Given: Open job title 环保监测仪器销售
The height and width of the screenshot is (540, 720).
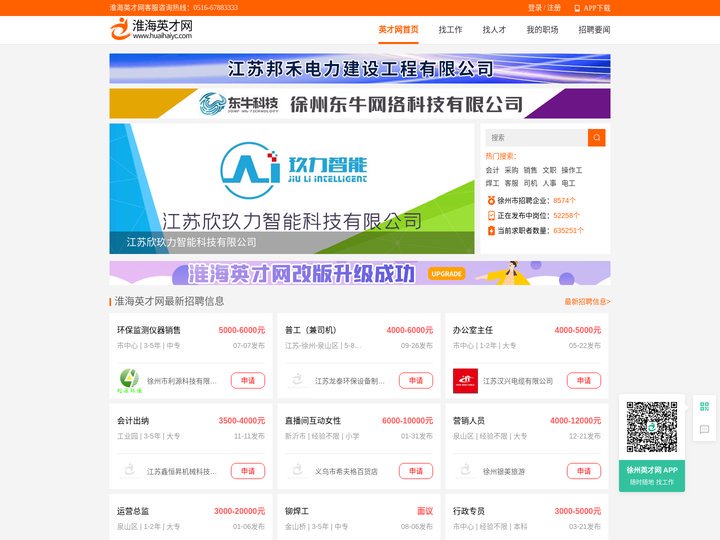Looking at the screenshot, I should (149, 330).
